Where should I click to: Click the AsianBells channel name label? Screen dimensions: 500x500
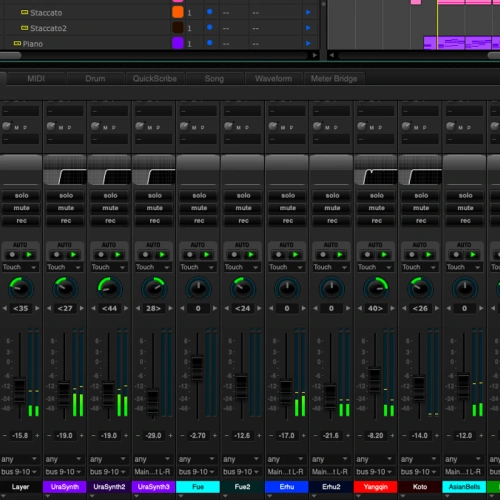tap(464, 487)
